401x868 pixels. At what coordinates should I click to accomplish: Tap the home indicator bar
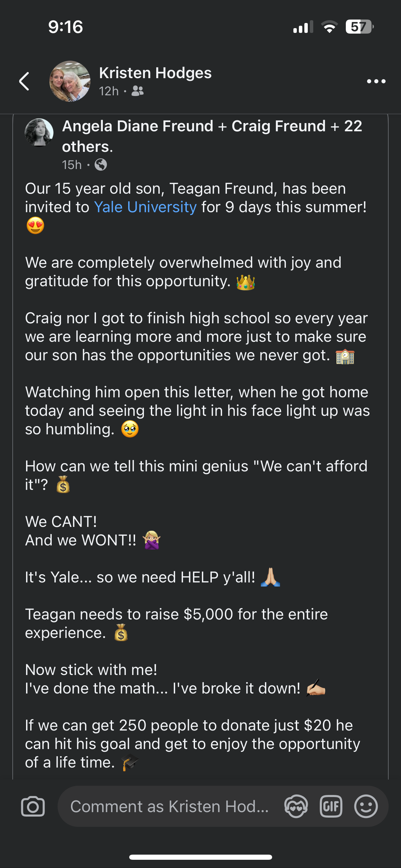click(x=200, y=857)
